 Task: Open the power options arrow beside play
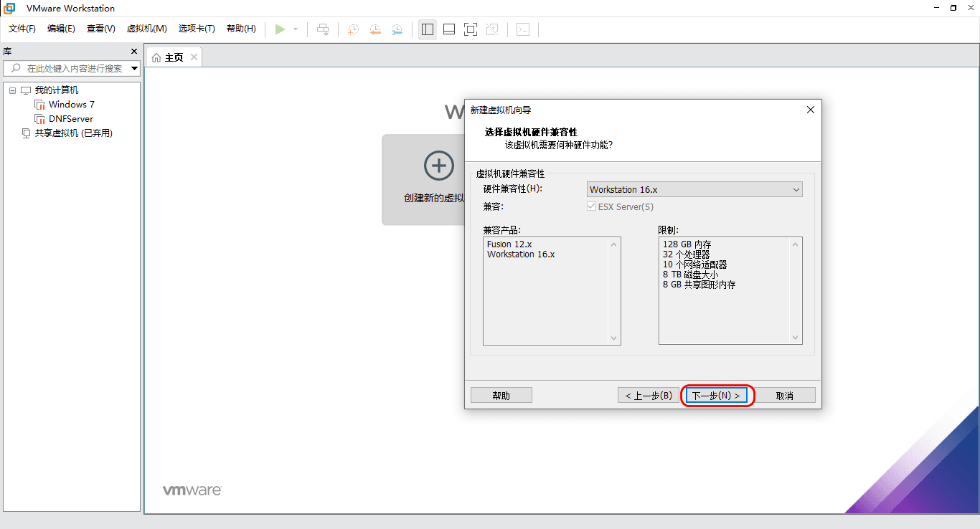click(296, 29)
